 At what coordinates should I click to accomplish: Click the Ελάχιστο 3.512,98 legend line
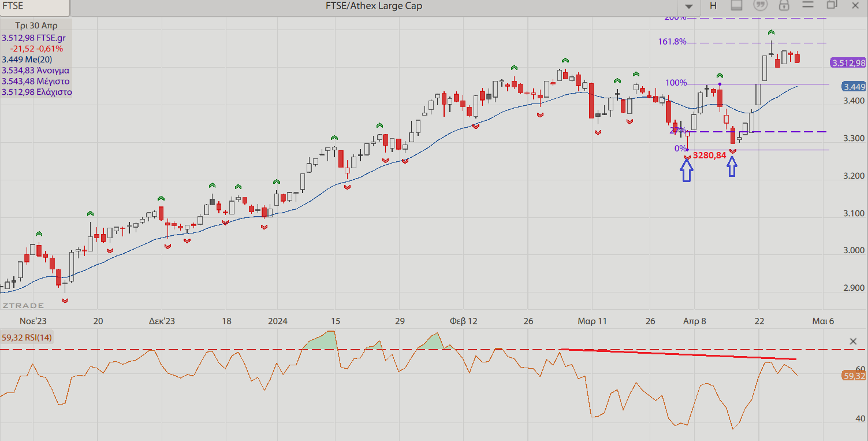pyautogui.click(x=37, y=92)
